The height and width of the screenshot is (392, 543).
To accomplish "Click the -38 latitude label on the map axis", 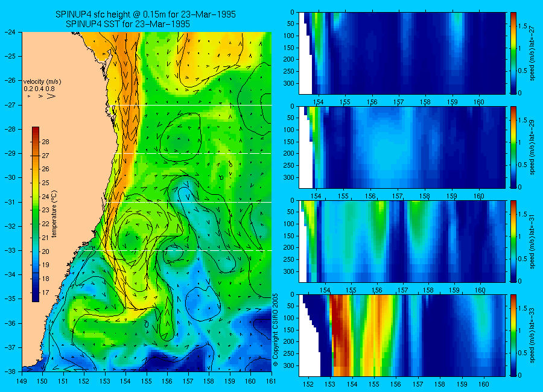I will [x=10, y=371].
